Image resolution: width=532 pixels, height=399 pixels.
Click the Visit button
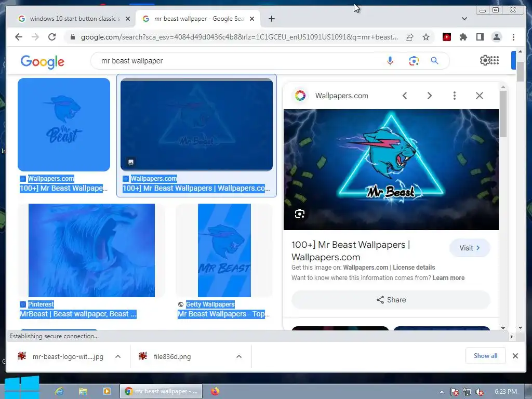[x=470, y=248]
